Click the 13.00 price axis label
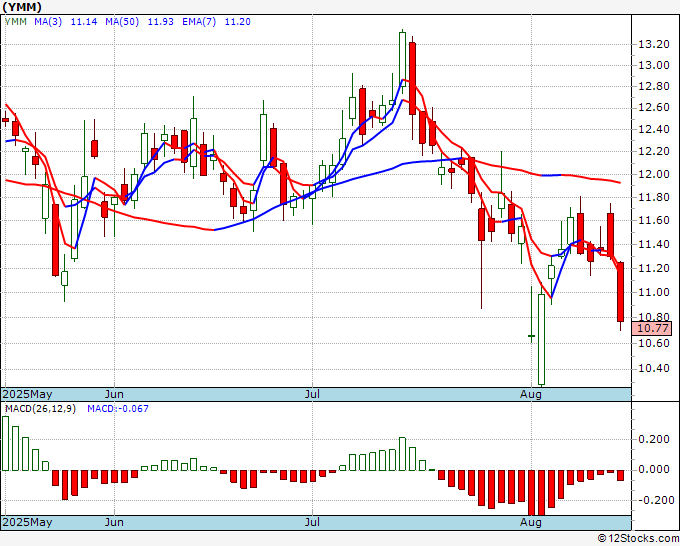680x546 pixels. pos(654,65)
